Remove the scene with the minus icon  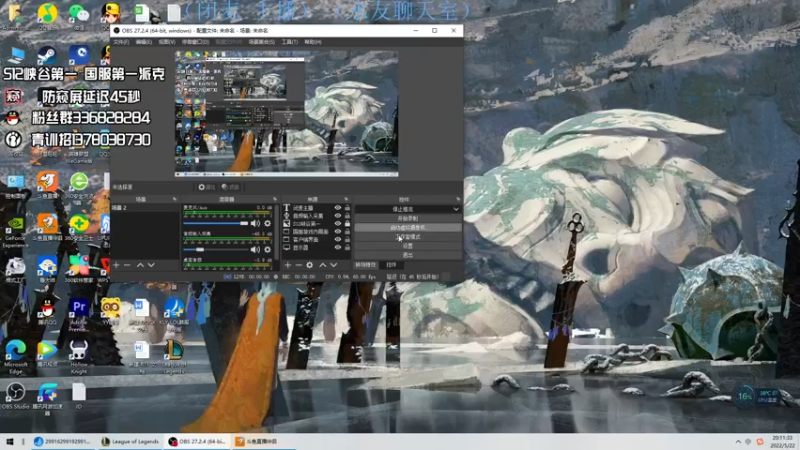(127, 265)
